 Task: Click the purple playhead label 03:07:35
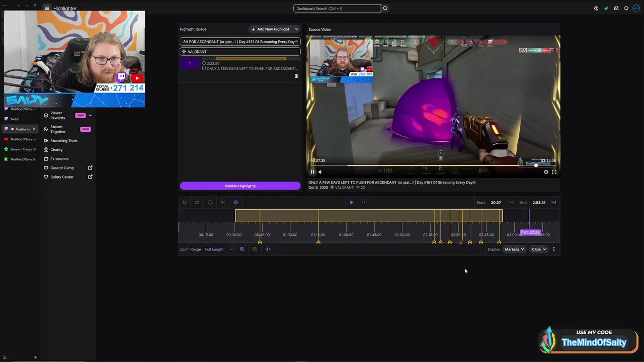[531, 233]
